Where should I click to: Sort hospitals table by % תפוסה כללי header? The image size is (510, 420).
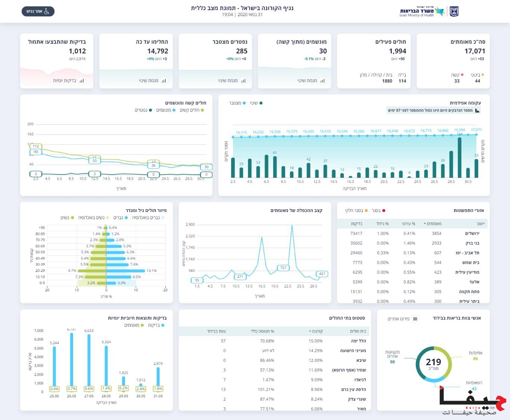tap(262, 331)
